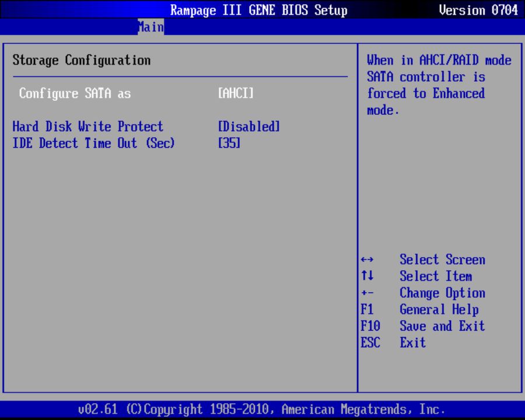525x420 pixels.
Task: Click the Storage Configuration heading
Action: pyautogui.click(x=81, y=60)
